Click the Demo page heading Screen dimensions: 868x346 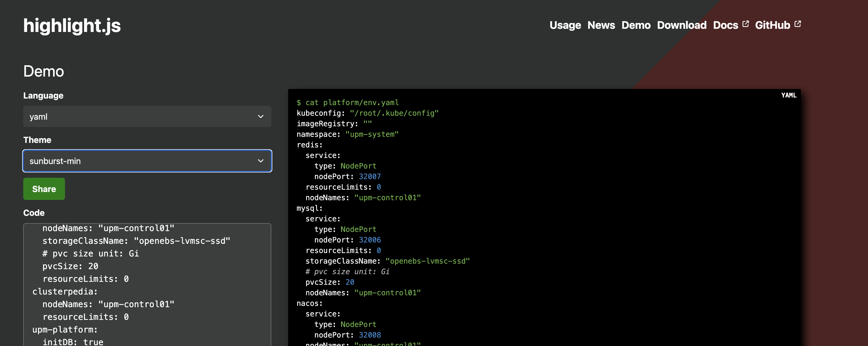pos(44,71)
